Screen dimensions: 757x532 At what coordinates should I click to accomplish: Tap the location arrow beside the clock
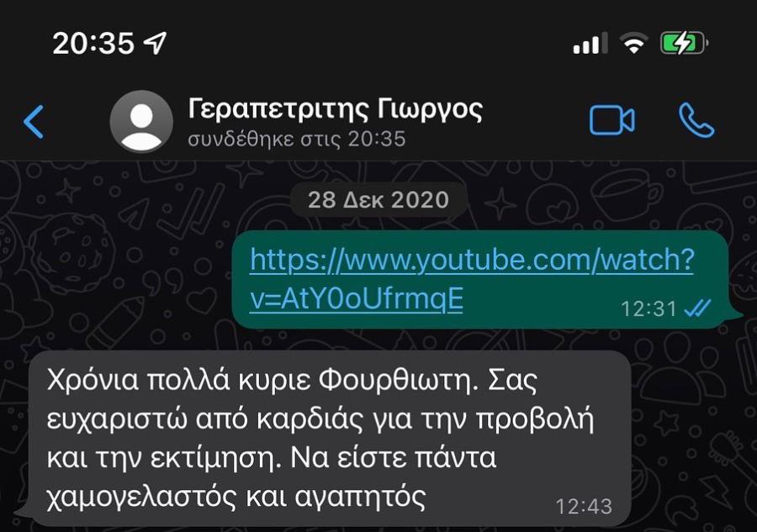(x=156, y=43)
